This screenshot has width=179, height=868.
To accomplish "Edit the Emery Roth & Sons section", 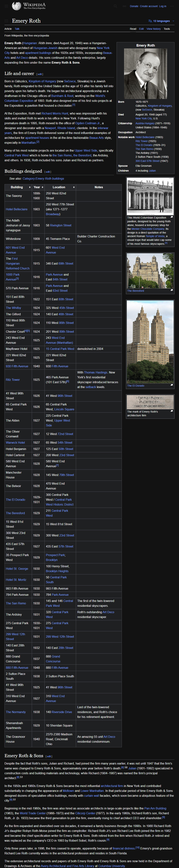I will (49, 756).
